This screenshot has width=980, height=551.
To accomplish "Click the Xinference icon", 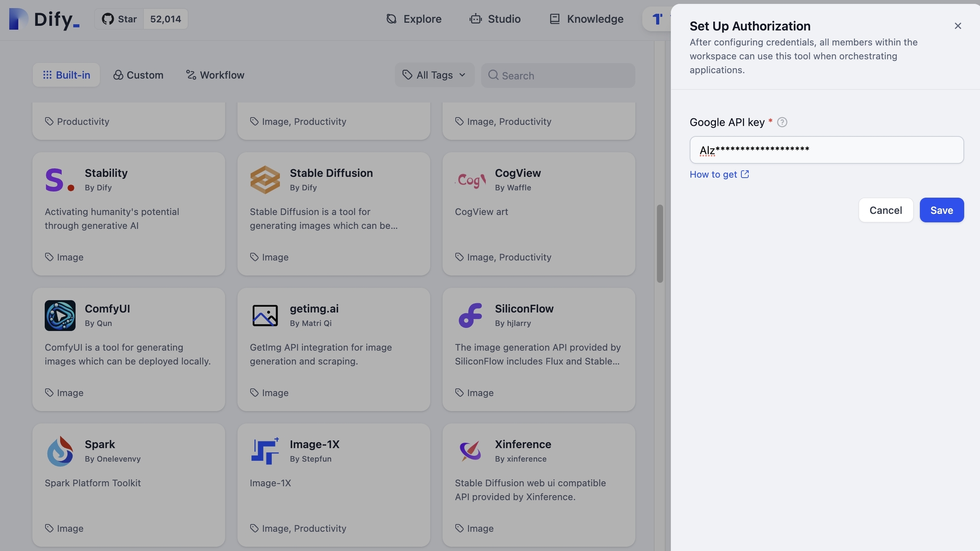I will coord(469,451).
